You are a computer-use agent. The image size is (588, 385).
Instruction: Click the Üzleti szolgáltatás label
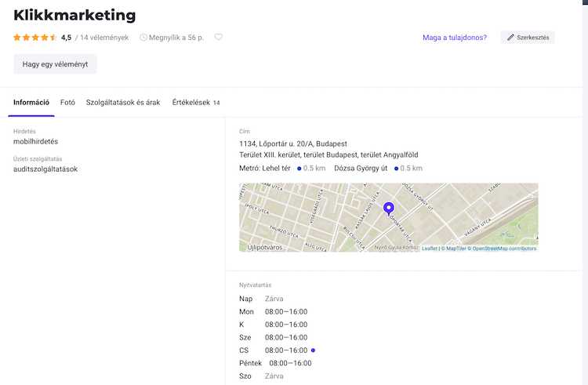(38, 159)
